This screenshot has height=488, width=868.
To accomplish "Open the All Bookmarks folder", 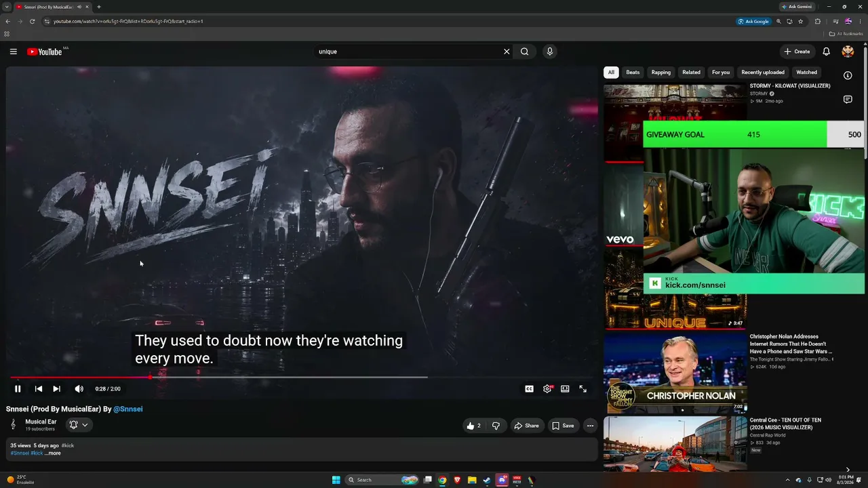I will click(846, 33).
